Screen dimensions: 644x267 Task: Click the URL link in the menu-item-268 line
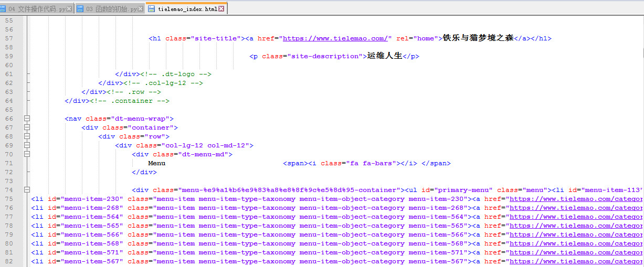pos(576,208)
